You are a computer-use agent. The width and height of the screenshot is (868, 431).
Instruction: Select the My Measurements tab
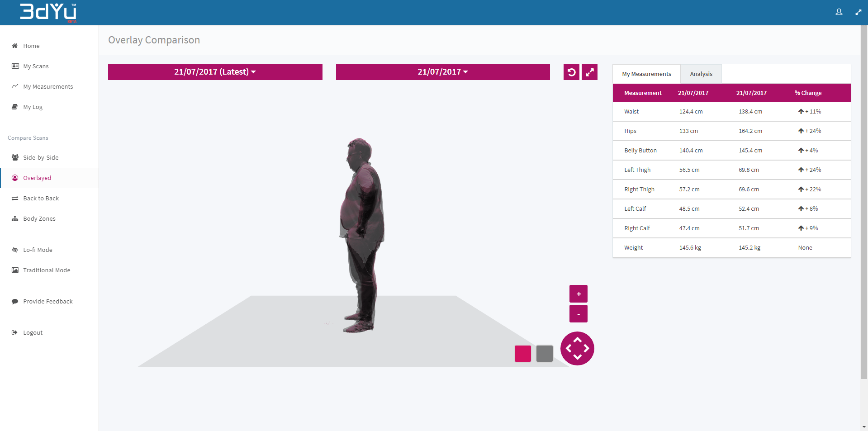[646, 74]
